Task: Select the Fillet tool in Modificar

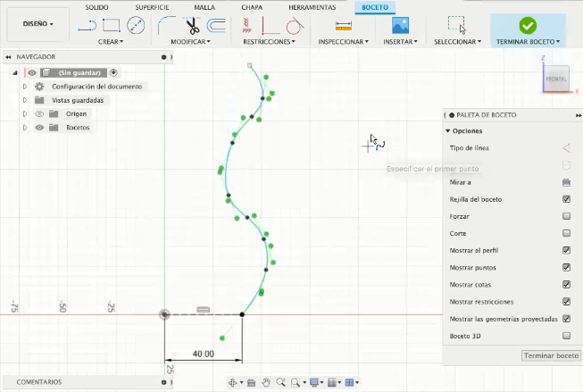Action: point(166,25)
